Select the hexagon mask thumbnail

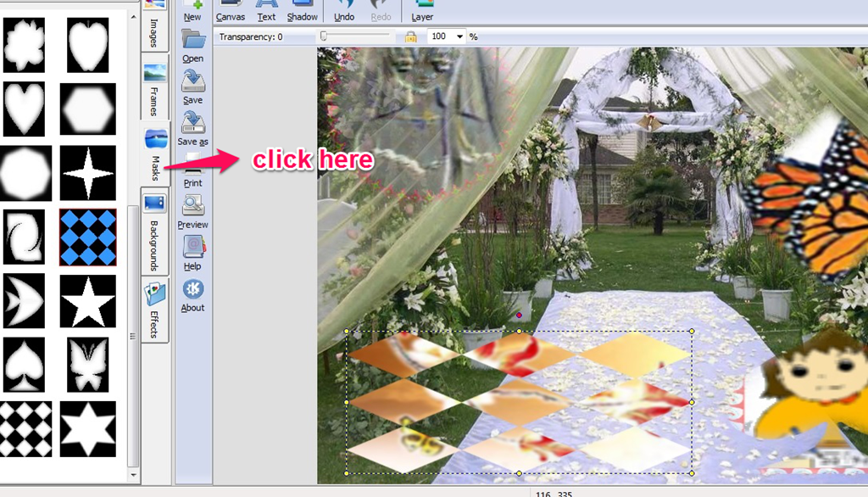coord(87,109)
